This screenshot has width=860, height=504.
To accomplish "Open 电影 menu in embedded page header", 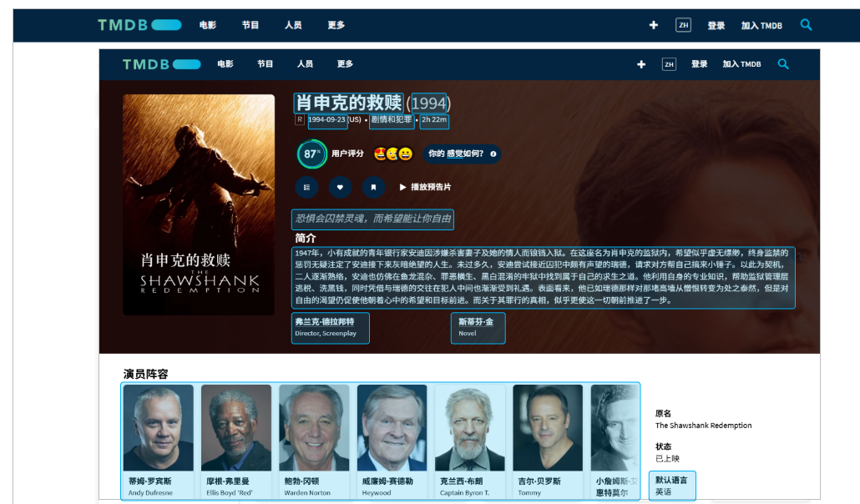I will tap(225, 64).
